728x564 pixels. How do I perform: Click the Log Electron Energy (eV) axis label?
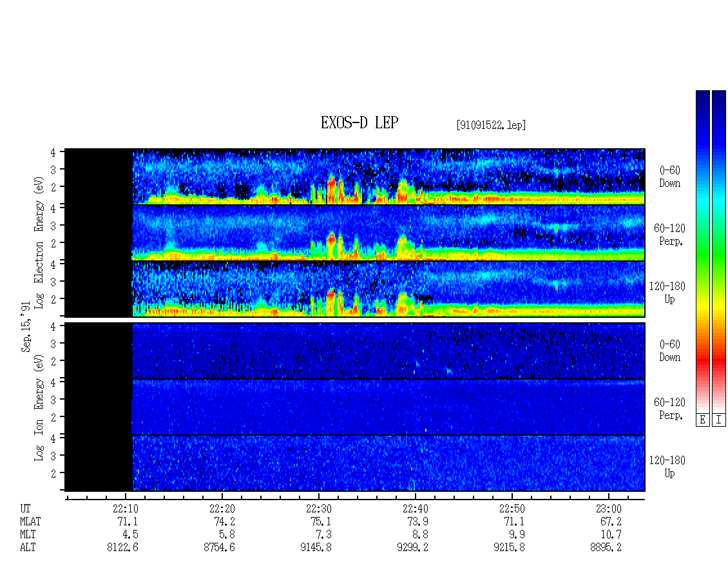[39, 242]
